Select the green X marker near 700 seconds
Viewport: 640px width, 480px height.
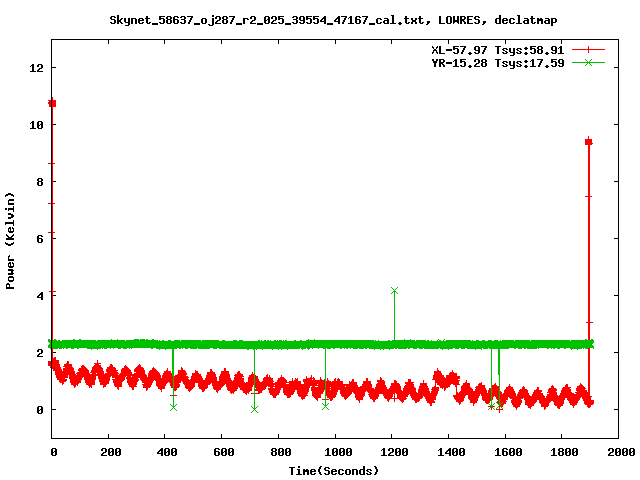coord(254,408)
